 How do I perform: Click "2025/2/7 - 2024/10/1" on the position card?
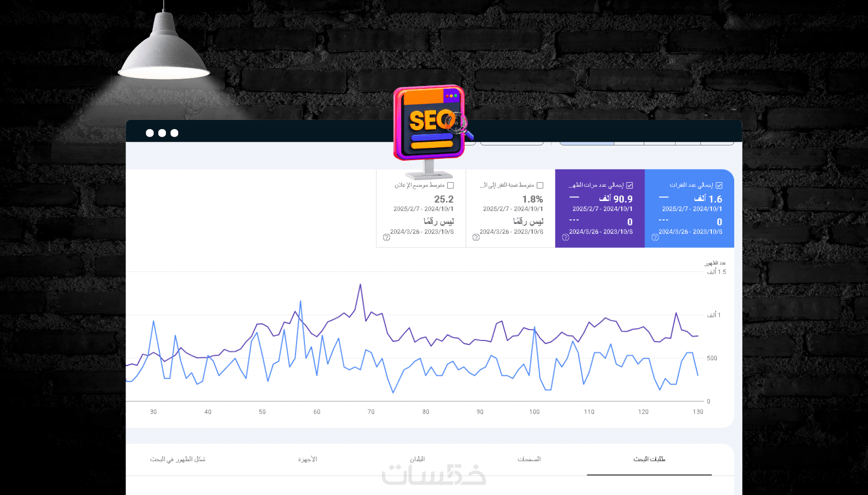pos(423,209)
